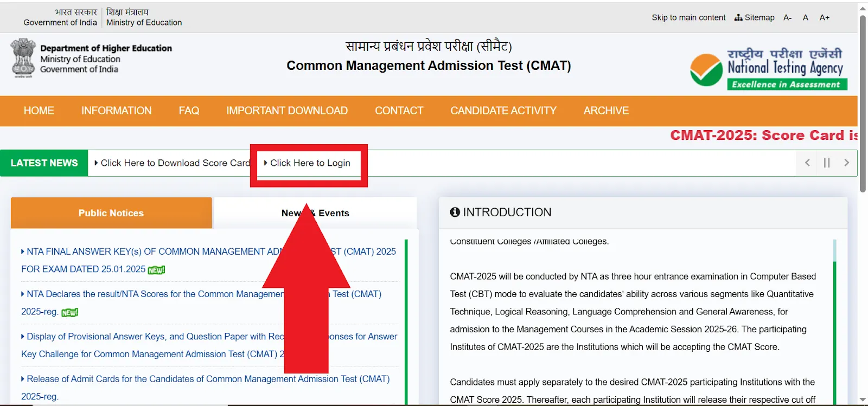This screenshot has height=406, width=868.
Task: Click the LATEST NEWS label
Action: coord(44,163)
